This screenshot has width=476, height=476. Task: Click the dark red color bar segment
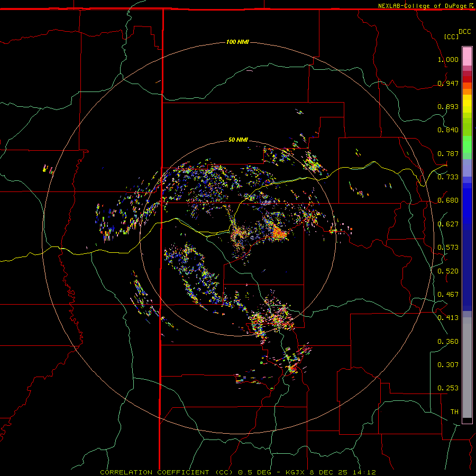pyautogui.click(x=467, y=79)
